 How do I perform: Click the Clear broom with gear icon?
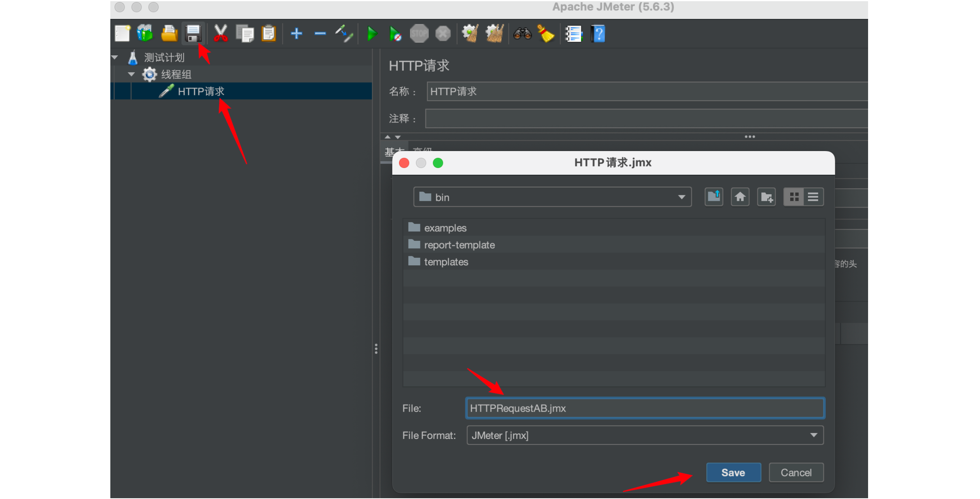tap(470, 34)
